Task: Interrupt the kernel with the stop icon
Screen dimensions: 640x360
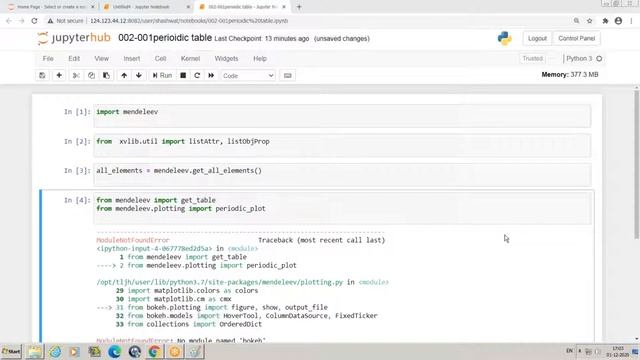Action: tap(183, 76)
